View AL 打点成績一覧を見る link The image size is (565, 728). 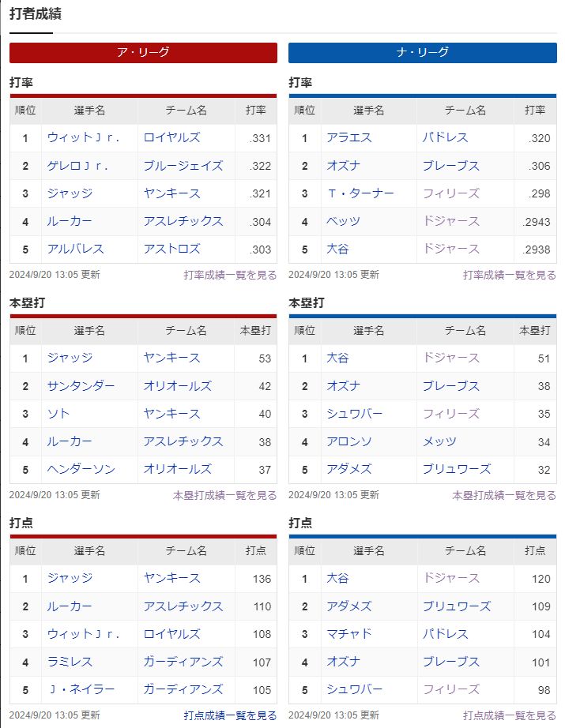pyautogui.click(x=230, y=715)
